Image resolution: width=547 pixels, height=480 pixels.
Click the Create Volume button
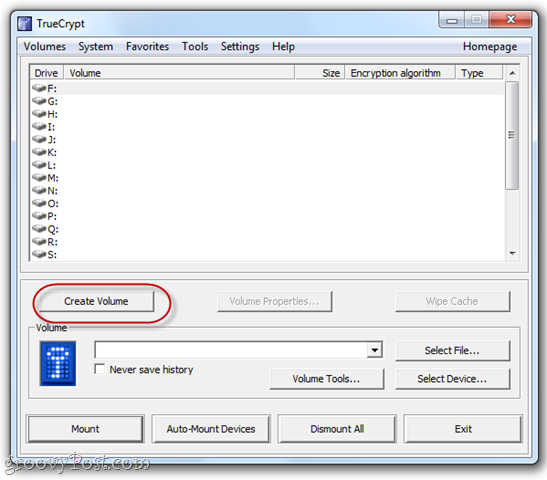click(x=96, y=301)
